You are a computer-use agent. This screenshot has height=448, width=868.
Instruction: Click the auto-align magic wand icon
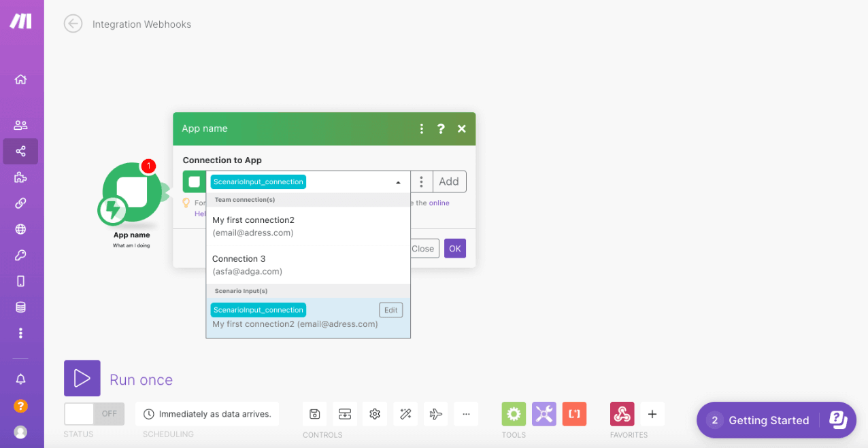point(405,413)
